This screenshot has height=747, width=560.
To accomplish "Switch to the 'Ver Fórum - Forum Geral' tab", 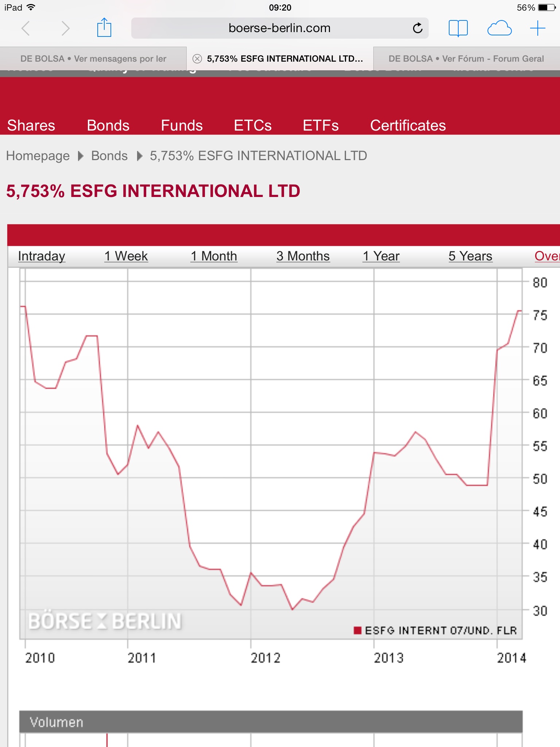I will tap(467, 59).
